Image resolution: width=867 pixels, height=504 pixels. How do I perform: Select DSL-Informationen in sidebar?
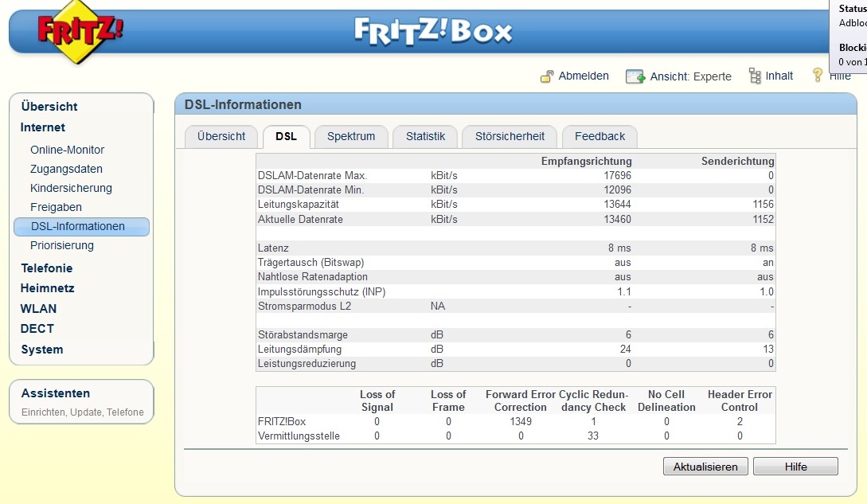81,226
